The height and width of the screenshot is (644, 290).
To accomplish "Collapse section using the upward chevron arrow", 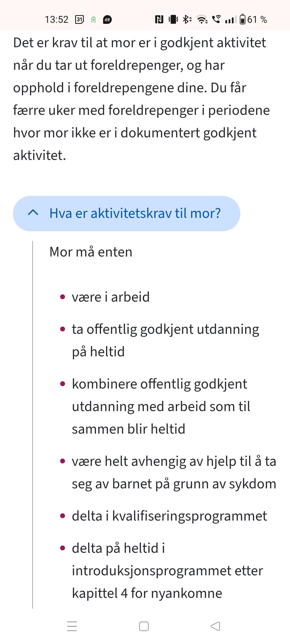I will 33,213.
